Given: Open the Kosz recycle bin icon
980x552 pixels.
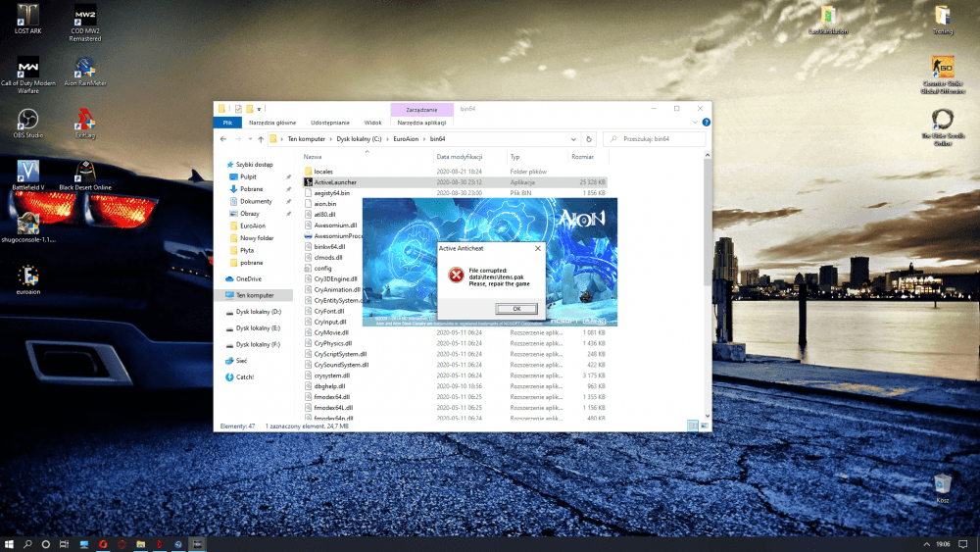Looking at the screenshot, I should pos(942,483).
